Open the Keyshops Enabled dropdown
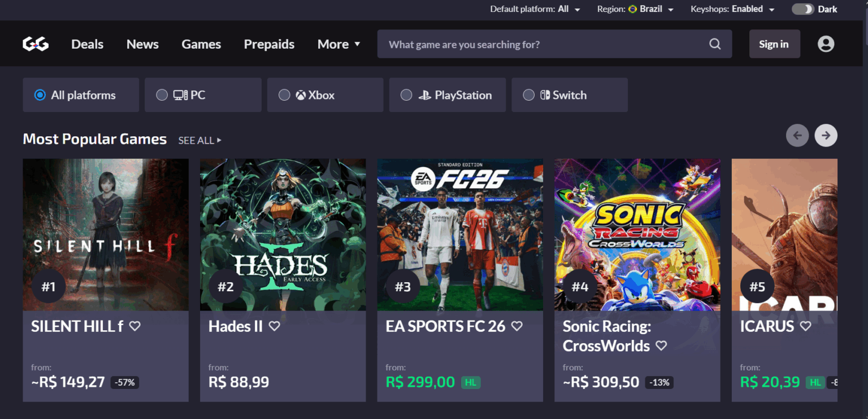 (731, 9)
